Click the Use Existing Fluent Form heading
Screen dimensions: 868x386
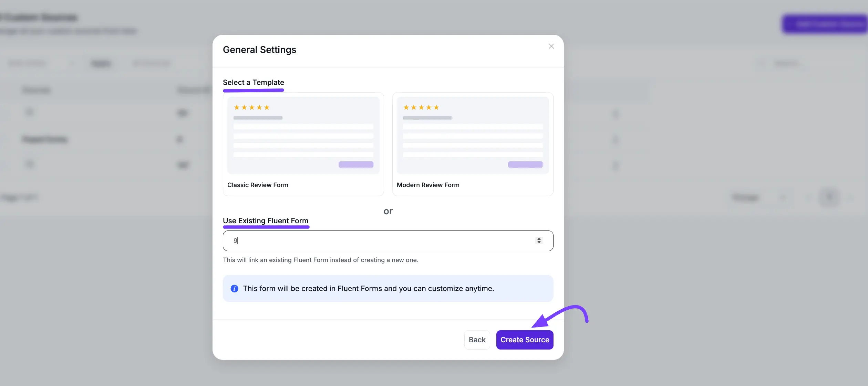point(266,221)
